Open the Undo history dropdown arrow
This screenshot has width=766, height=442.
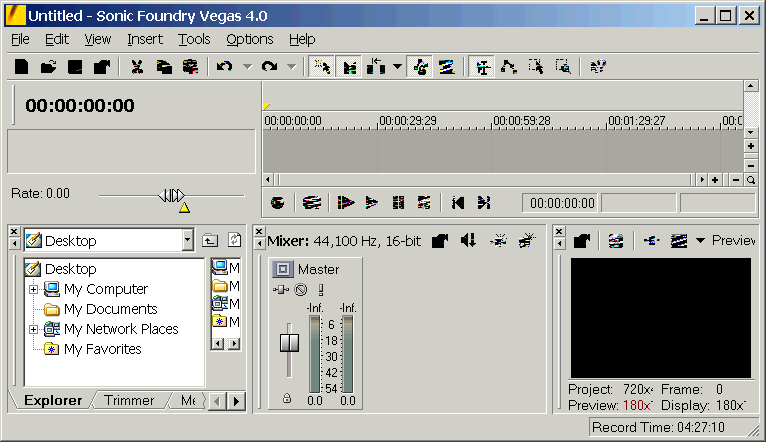tap(248, 66)
